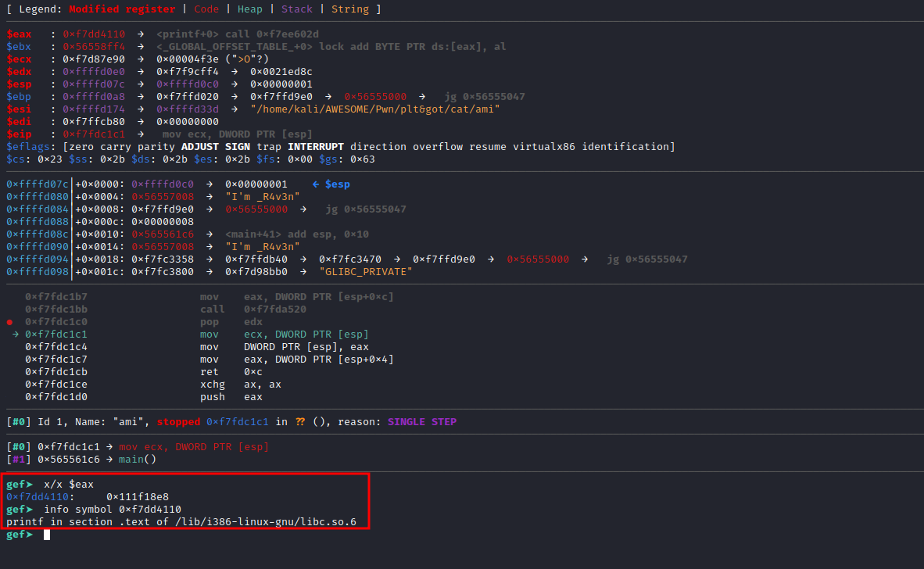This screenshot has width=924, height=569.
Task: Select the $eip register entry
Action: (19, 134)
